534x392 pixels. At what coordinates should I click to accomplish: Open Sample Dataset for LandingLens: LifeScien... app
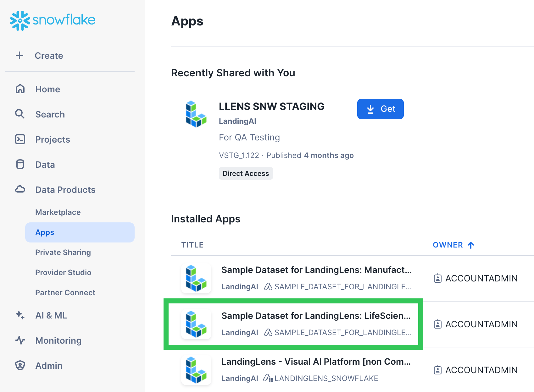(316, 316)
